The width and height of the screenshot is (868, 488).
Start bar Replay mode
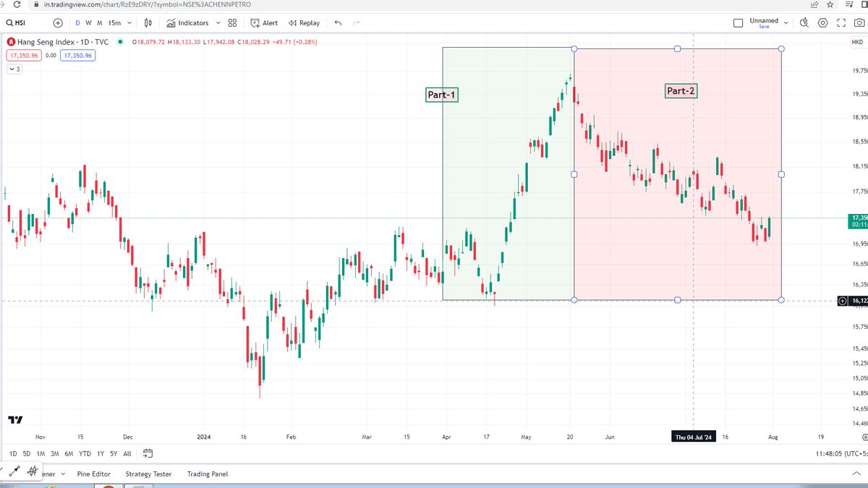tap(304, 22)
